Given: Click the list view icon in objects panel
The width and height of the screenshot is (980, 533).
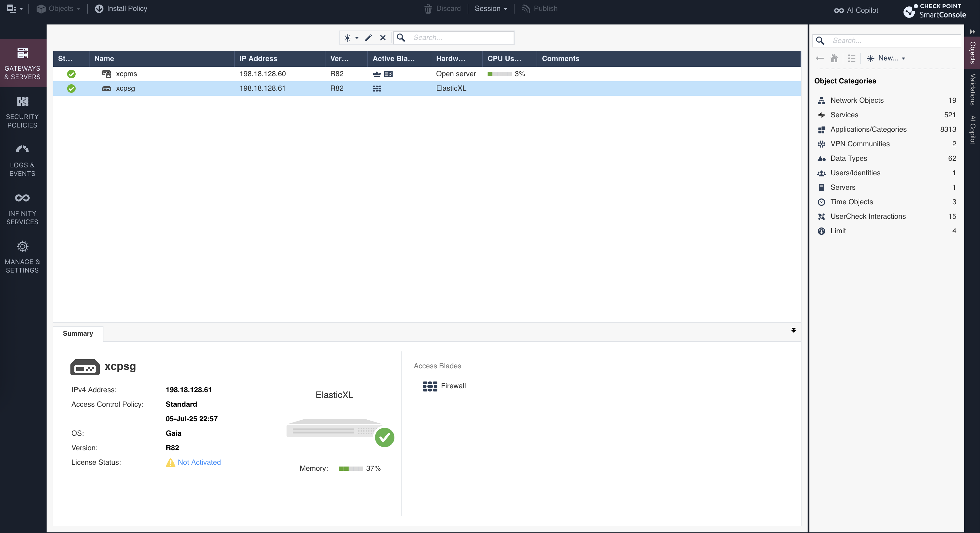Looking at the screenshot, I should (x=851, y=58).
